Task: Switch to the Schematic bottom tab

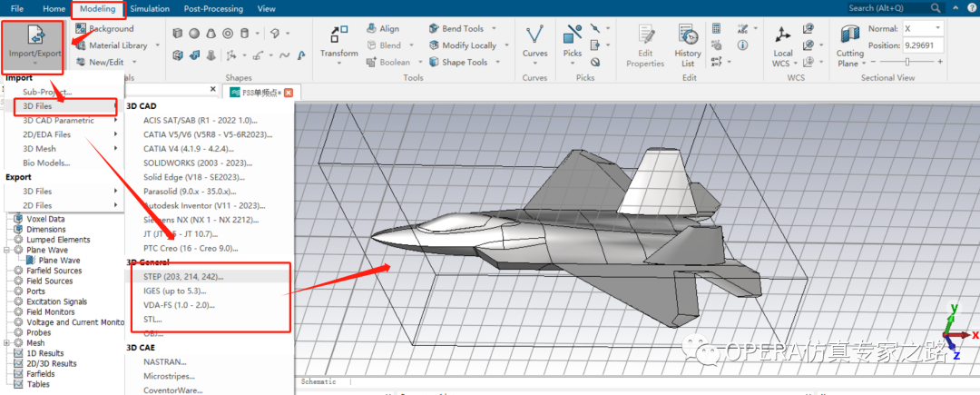Action: click(x=318, y=381)
